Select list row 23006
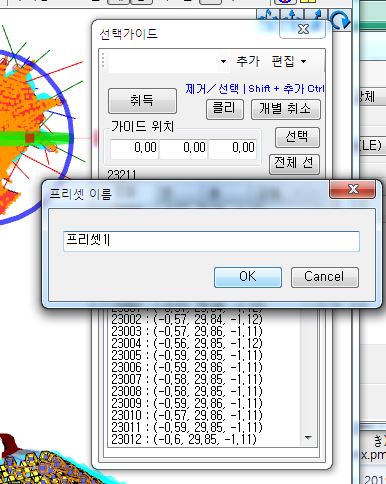The width and height of the screenshot is (386, 484). point(187,367)
